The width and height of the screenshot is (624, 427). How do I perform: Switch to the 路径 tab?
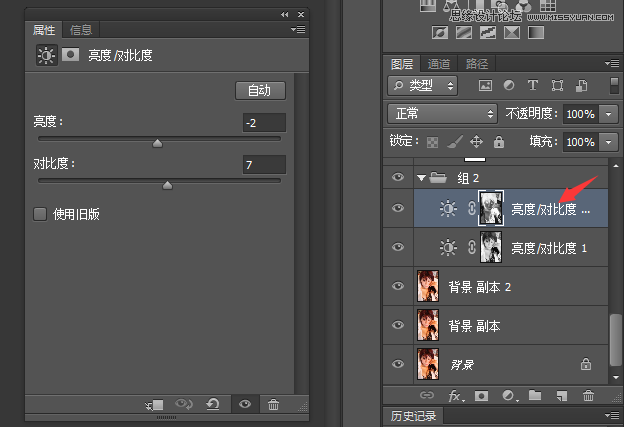476,64
